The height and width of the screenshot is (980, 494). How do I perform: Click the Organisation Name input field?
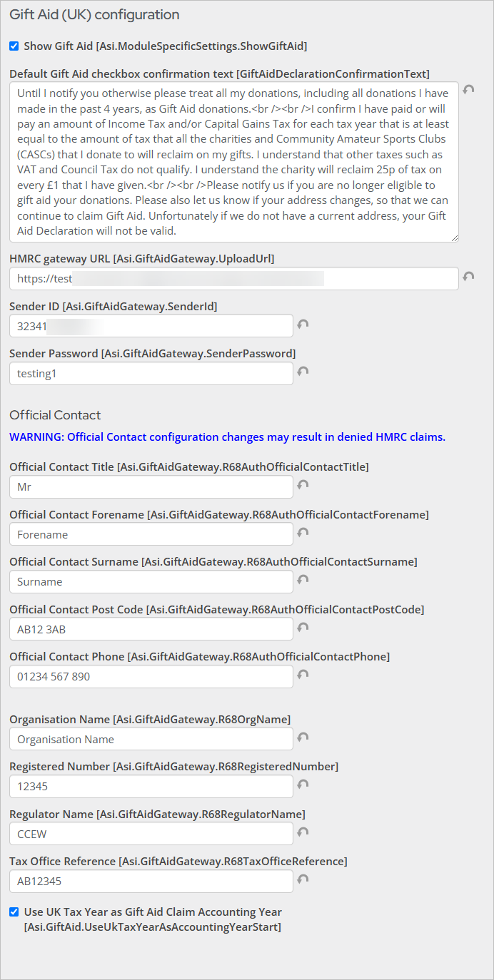151,740
